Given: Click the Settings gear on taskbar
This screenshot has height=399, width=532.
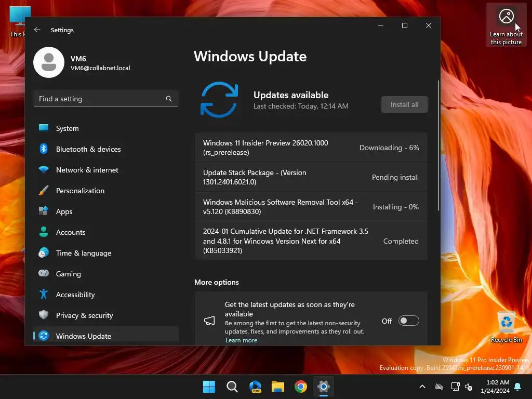Looking at the screenshot, I should pyautogui.click(x=324, y=387).
